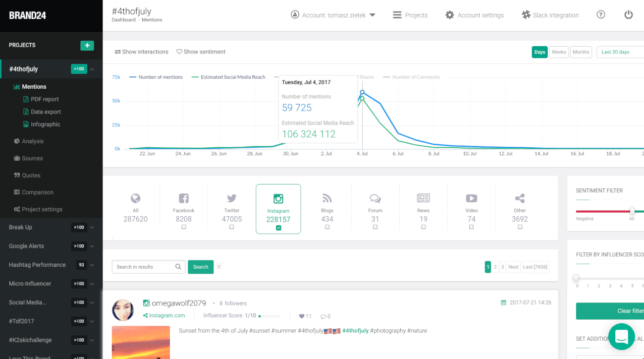Image resolution: width=644 pixels, height=359 pixels.
Task: Click the Next page button
Action: point(514,267)
